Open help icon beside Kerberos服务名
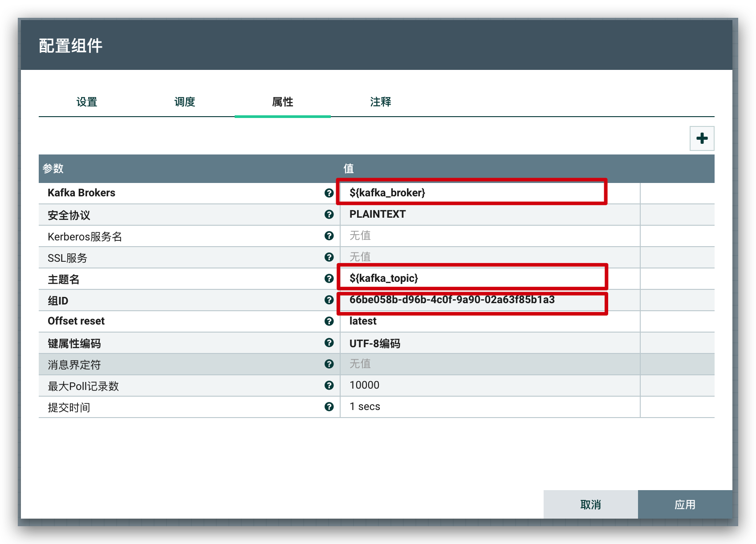Image resolution: width=756 pixels, height=544 pixels. 329,236
